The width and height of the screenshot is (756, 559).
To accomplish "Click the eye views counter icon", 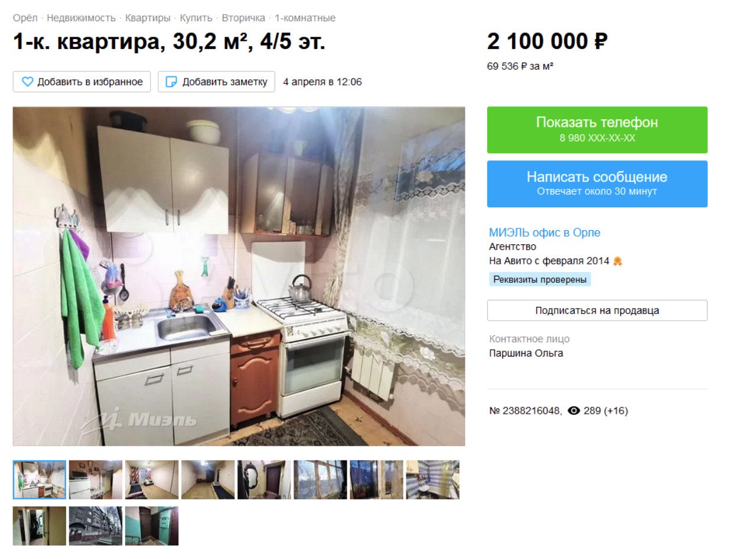I will [x=573, y=411].
